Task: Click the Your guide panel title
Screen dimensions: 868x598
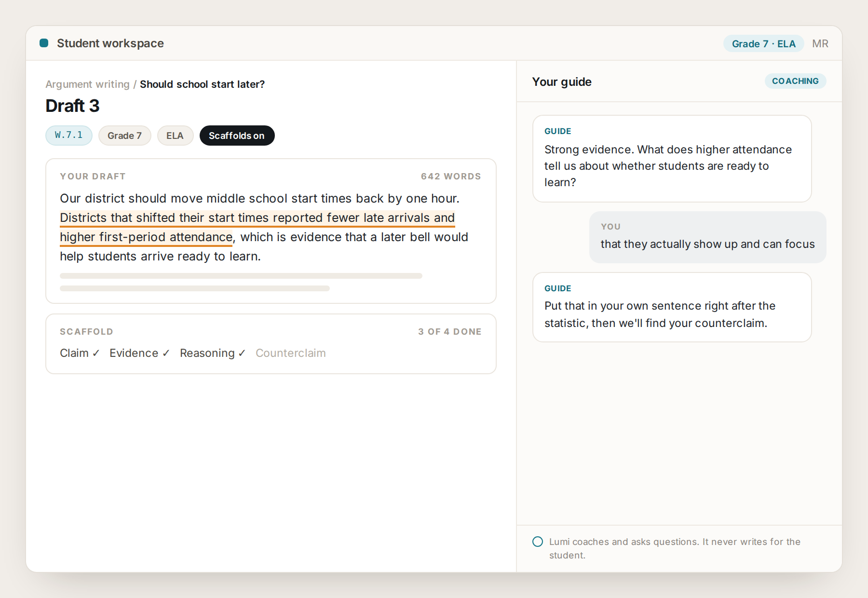Action: [562, 82]
